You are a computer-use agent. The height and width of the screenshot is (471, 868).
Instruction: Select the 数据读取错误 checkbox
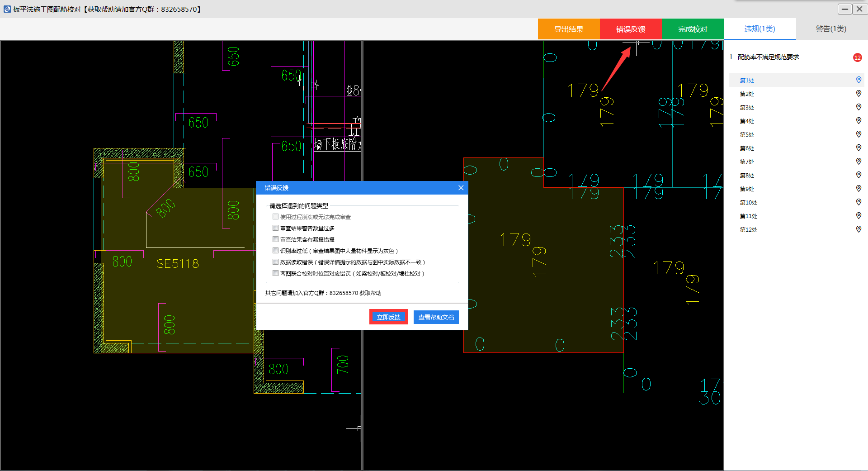tap(275, 262)
